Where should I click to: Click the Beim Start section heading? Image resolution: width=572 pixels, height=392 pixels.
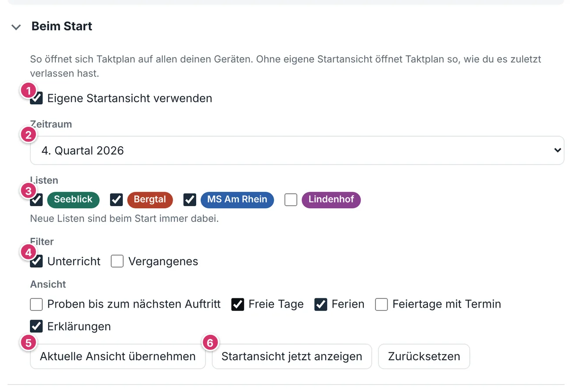(x=62, y=26)
